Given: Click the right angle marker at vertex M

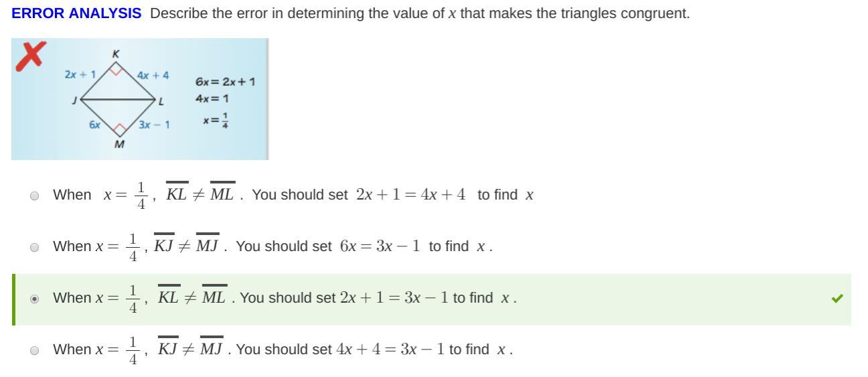Looking at the screenshot, I should (119, 129).
